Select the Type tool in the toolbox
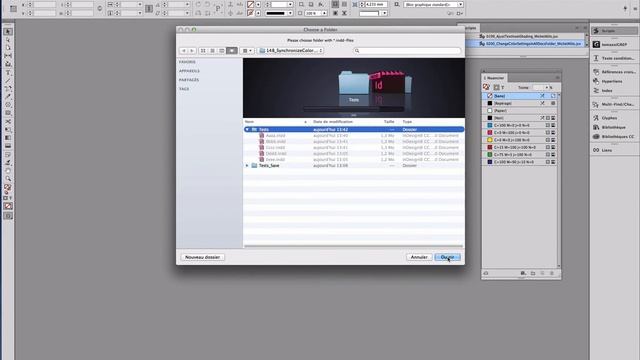Screen dimensions: 640x360 coord(8,72)
